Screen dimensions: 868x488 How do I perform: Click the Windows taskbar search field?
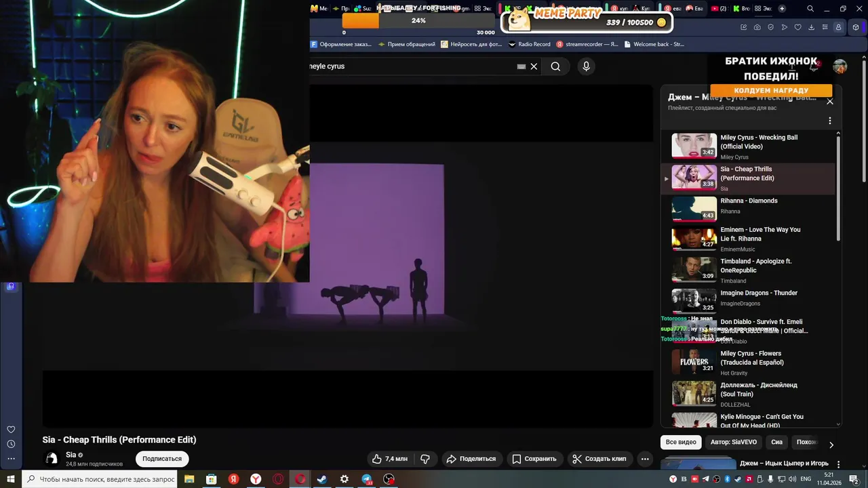(x=101, y=479)
